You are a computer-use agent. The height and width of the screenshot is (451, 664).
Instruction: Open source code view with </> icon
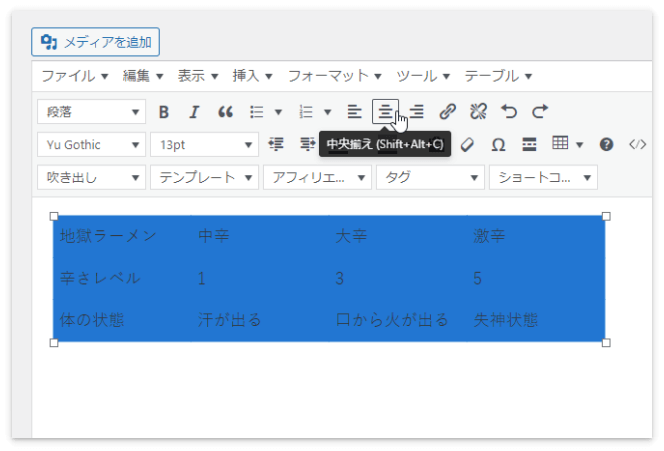637,144
